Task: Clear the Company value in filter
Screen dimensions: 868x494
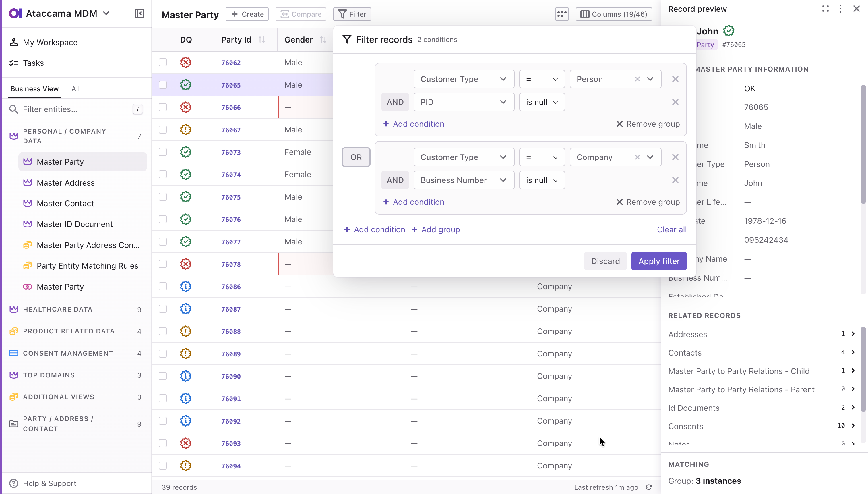Action: [x=637, y=157]
